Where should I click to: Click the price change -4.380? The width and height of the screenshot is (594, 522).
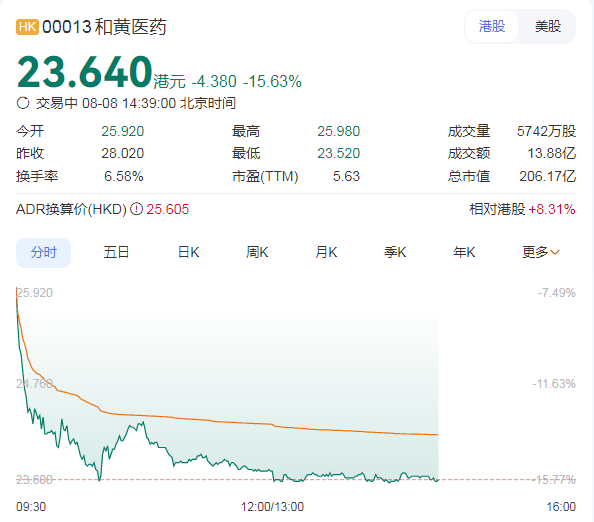pos(214,81)
